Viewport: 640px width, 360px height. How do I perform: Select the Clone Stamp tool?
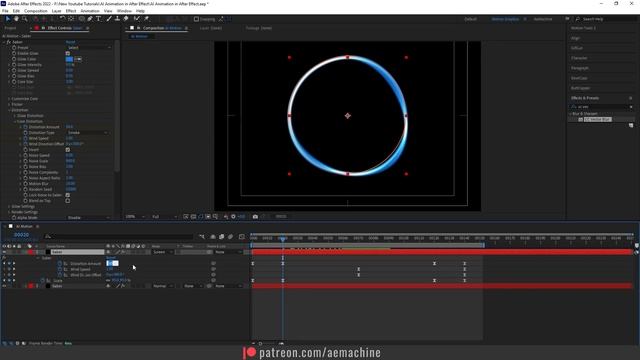pyautogui.click(x=118, y=19)
